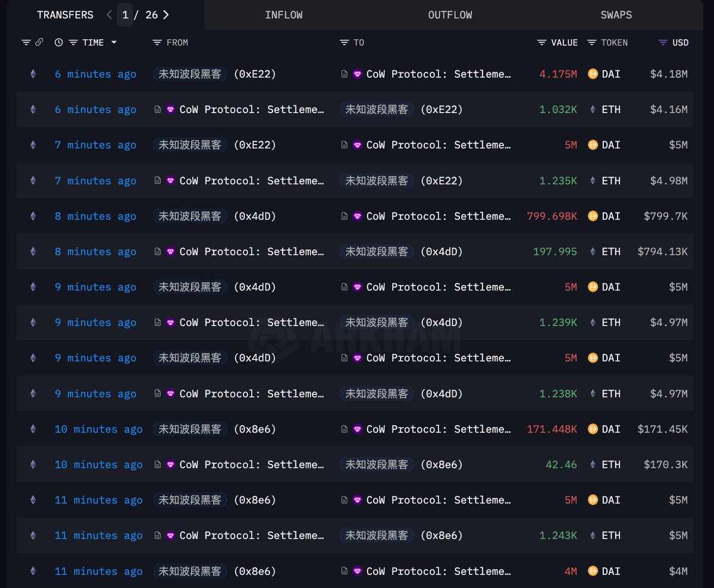This screenshot has width=714, height=588.
Task: Click the page number field showing 1
Action: tap(126, 15)
